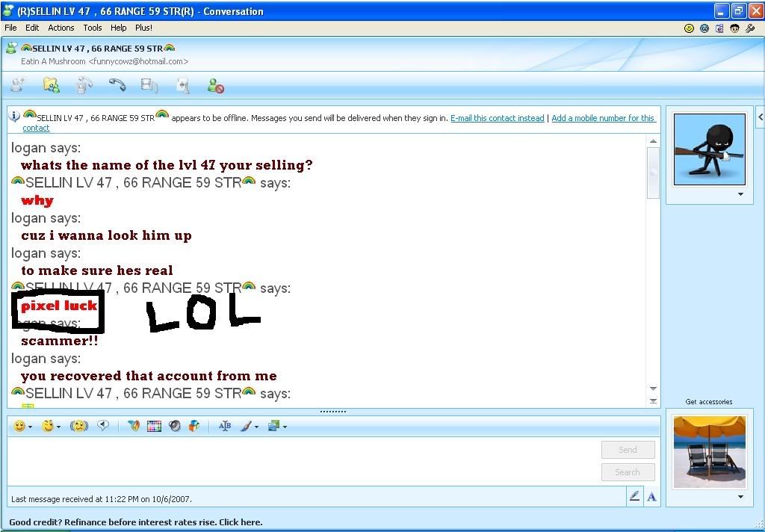The image size is (765, 532).
Task: Open contact display picture options arrow
Action: click(x=740, y=194)
